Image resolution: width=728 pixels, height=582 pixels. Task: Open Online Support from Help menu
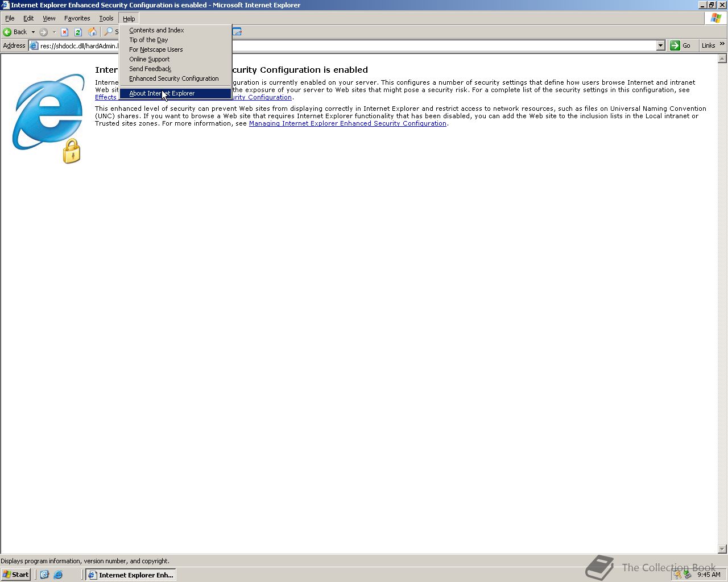[175, 59]
